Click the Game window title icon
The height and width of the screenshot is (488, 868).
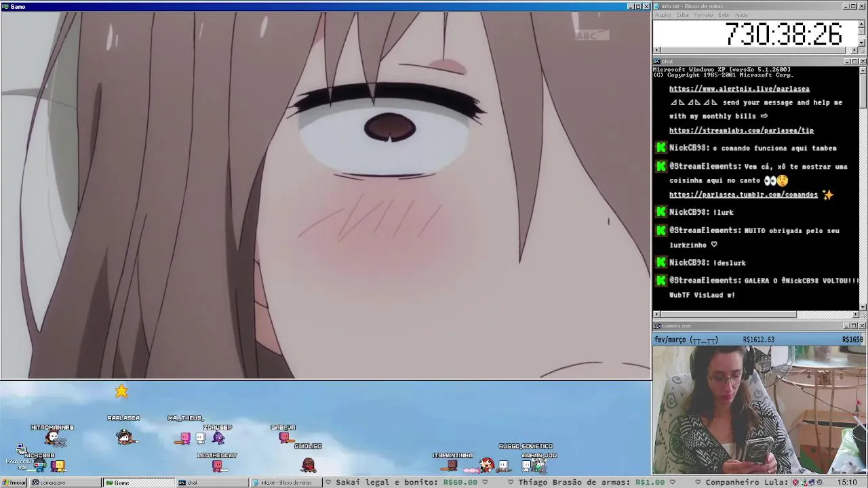[x=5, y=7]
